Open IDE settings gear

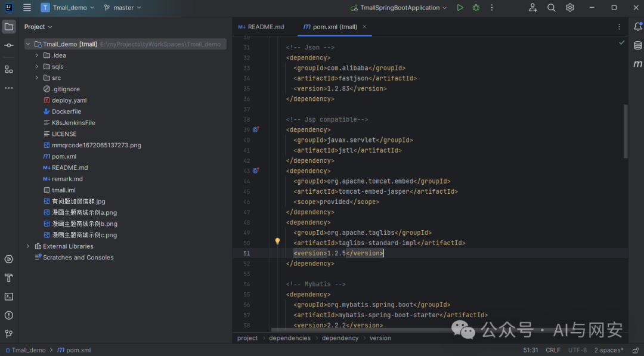569,7
